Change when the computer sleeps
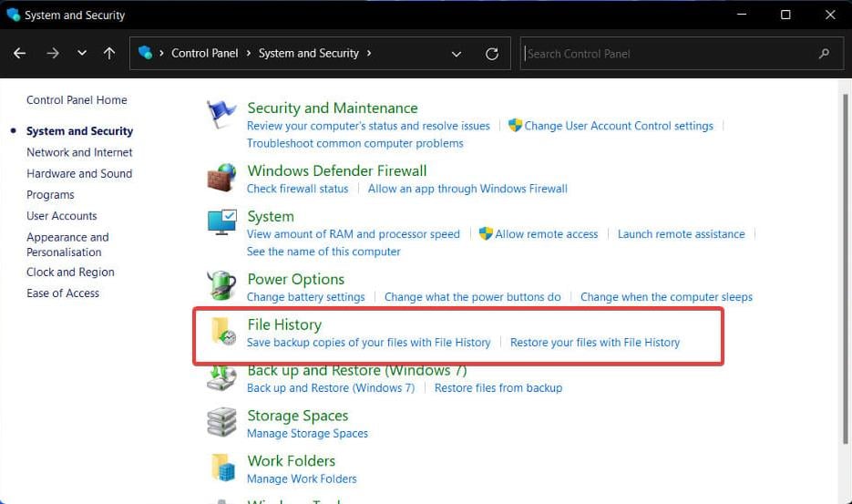 tap(667, 297)
